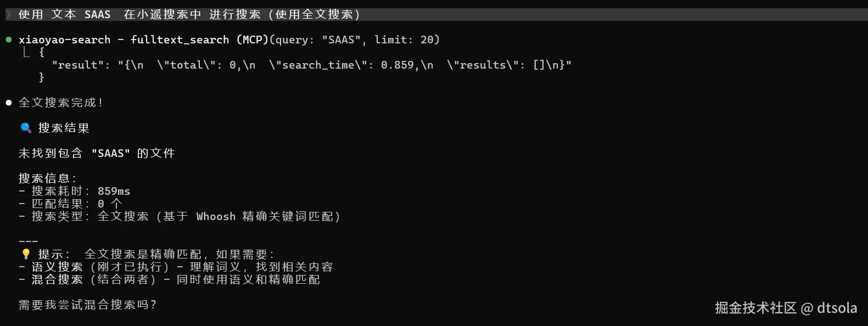Screen dimensions: 868x326
Task: Click the search_time value 0.859
Action: 397,65
